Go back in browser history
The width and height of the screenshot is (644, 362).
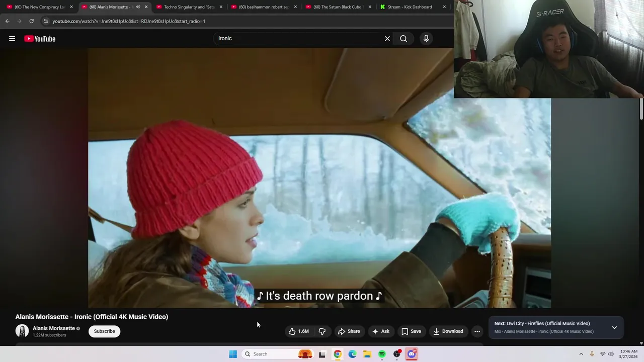point(7,21)
